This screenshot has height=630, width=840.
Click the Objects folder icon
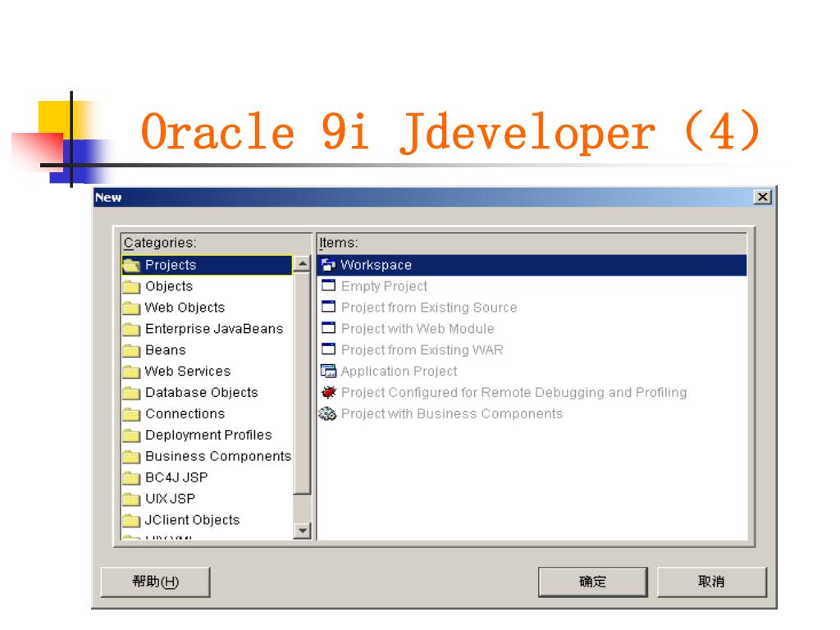point(131,286)
